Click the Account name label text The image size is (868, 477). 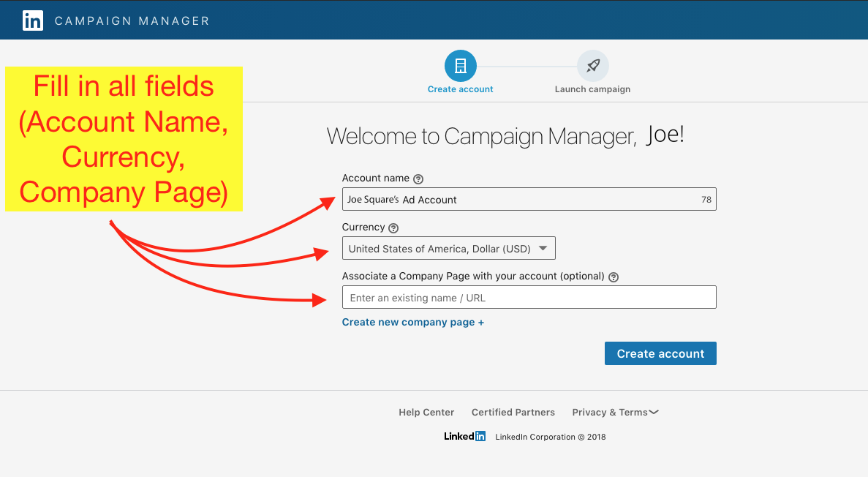tap(376, 178)
